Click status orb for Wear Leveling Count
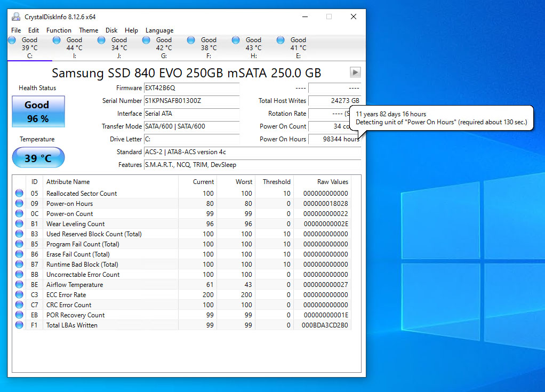 [20, 224]
